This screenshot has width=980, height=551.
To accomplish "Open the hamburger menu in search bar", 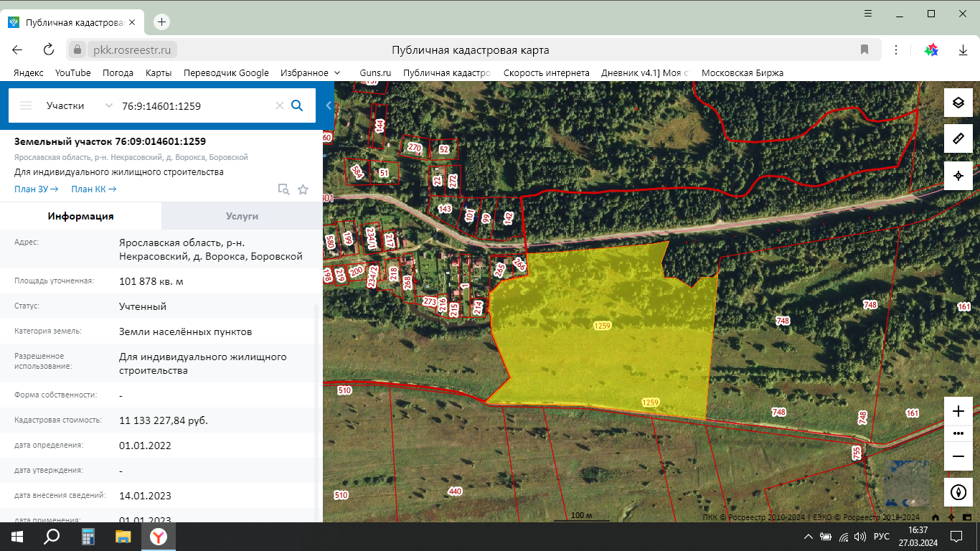I will (x=26, y=105).
